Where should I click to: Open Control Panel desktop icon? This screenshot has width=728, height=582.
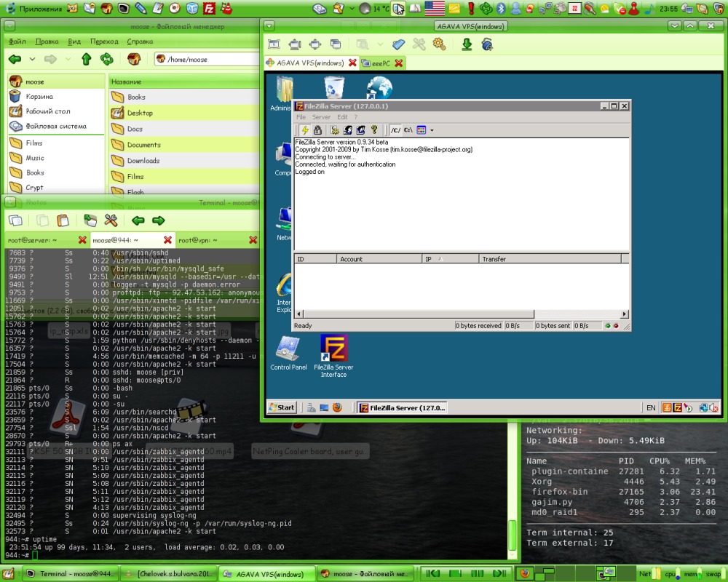[288, 353]
